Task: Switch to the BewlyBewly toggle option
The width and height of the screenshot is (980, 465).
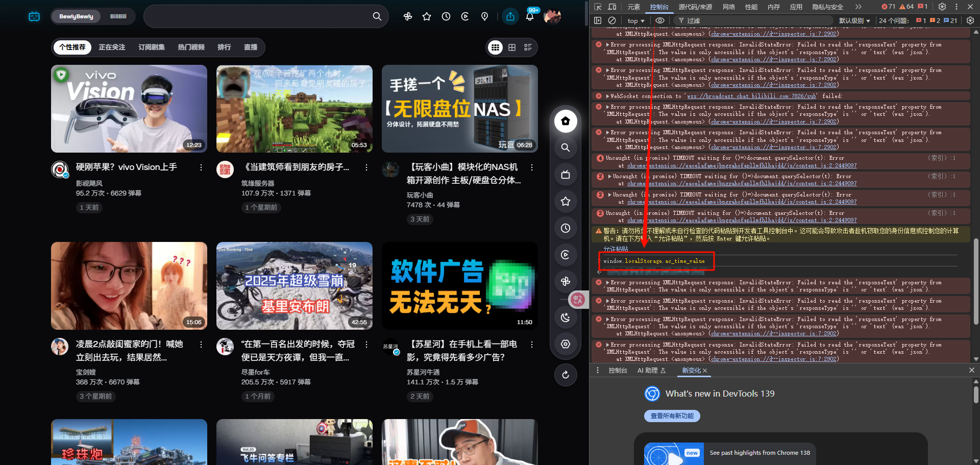Action: 76,16
